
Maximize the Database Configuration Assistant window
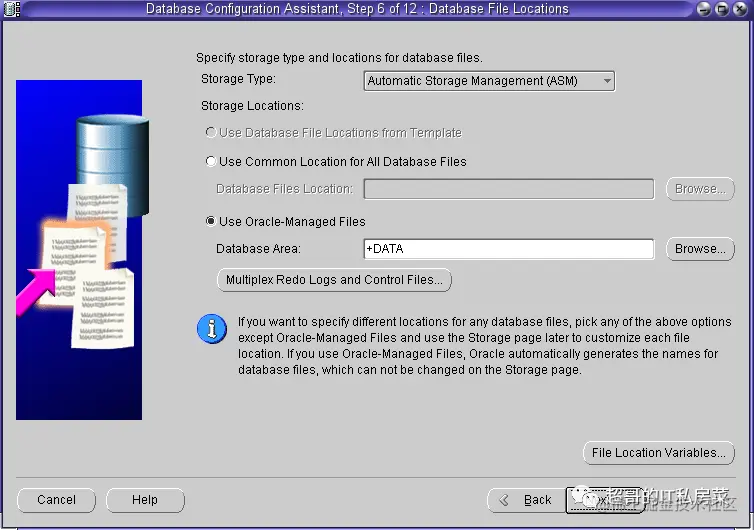[722, 9]
